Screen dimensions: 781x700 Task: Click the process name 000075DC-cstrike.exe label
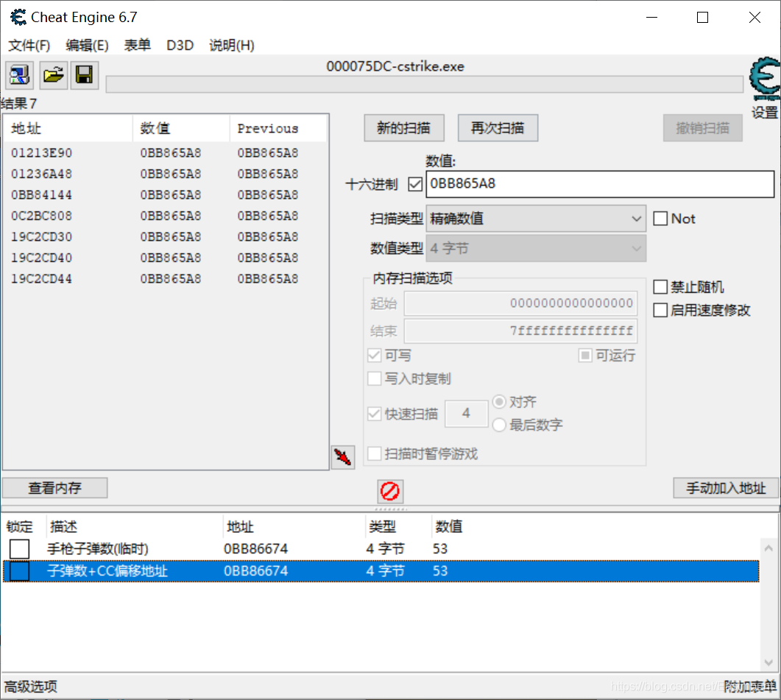395,66
